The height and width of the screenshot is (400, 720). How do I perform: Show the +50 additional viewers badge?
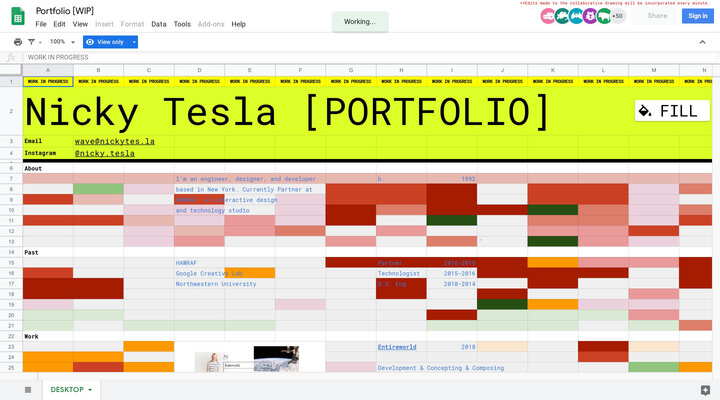point(617,16)
